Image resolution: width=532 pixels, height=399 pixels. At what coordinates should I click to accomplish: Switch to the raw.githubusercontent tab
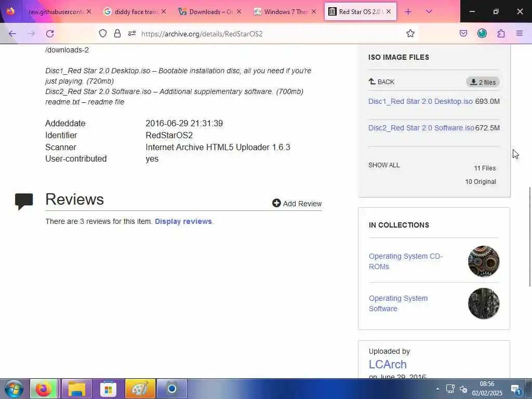(56, 12)
